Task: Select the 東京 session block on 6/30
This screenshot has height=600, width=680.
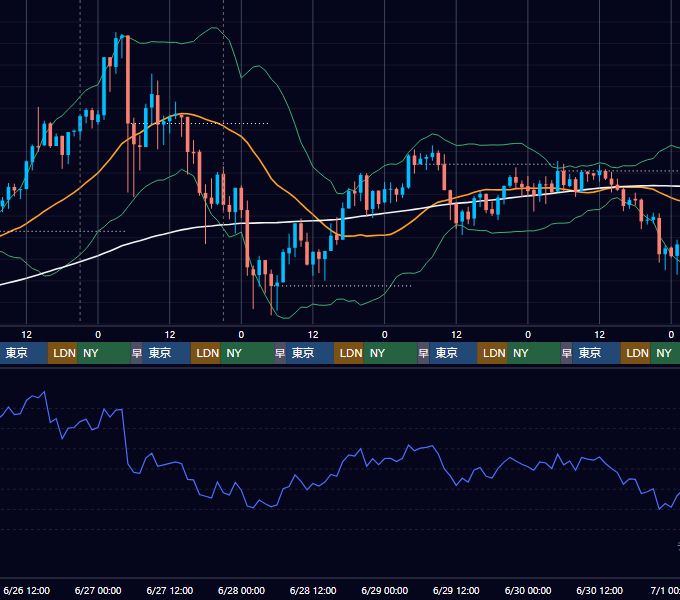Action: (596, 353)
